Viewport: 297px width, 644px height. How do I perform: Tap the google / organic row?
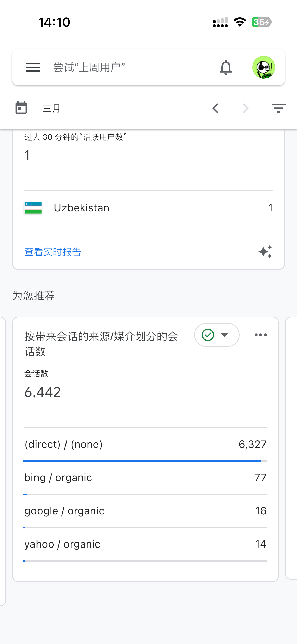pos(145,511)
